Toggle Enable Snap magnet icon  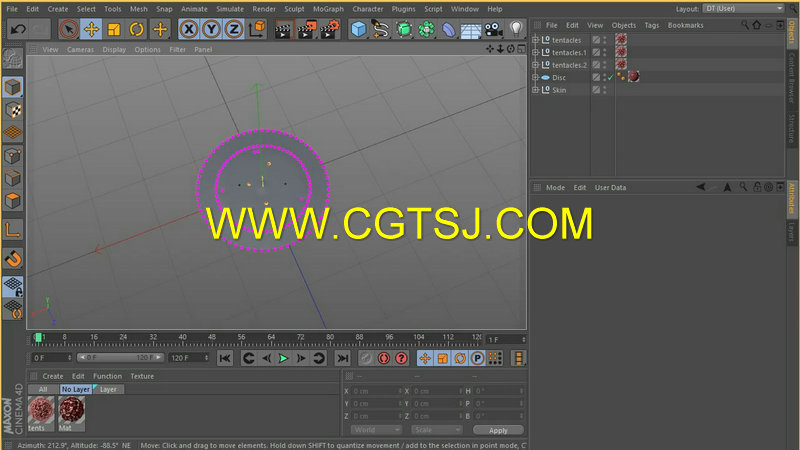click(x=13, y=259)
